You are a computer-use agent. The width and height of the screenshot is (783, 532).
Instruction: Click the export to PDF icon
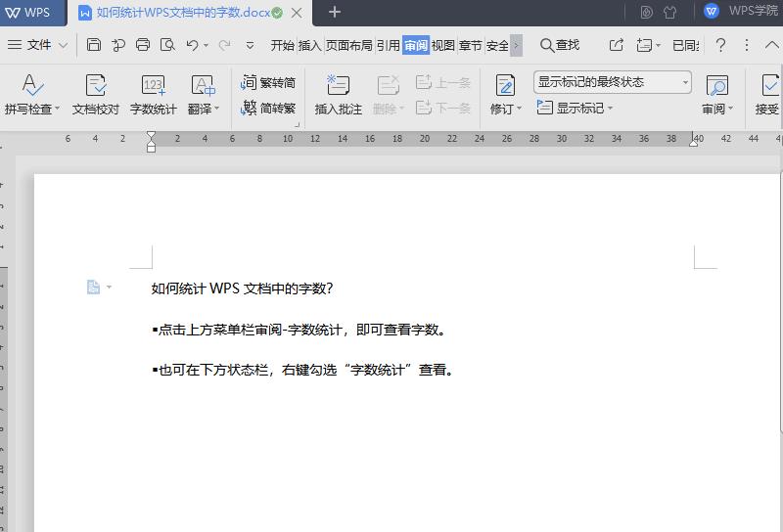coord(118,45)
